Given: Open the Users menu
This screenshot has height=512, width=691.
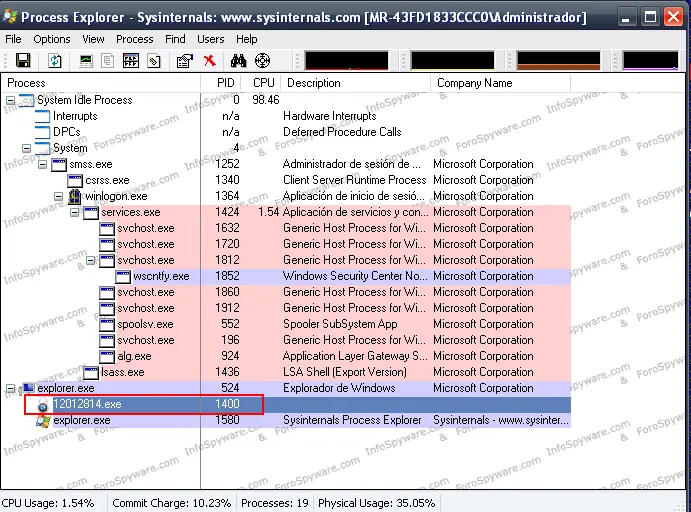Looking at the screenshot, I should [210, 39].
